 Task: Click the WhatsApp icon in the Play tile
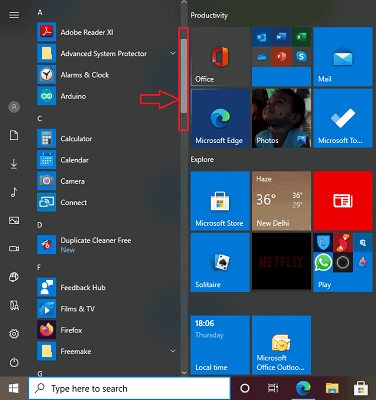pyautogui.click(x=323, y=263)
